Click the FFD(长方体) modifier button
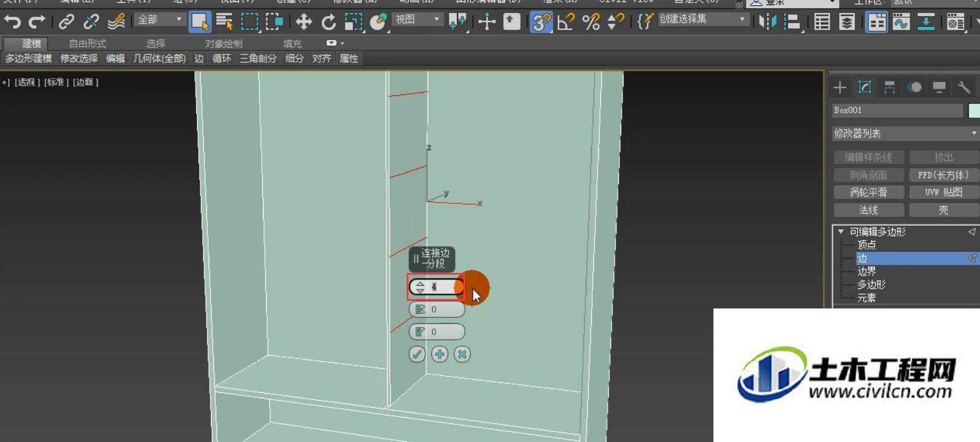Screen dimensions: 980x442 click(943, 175)
